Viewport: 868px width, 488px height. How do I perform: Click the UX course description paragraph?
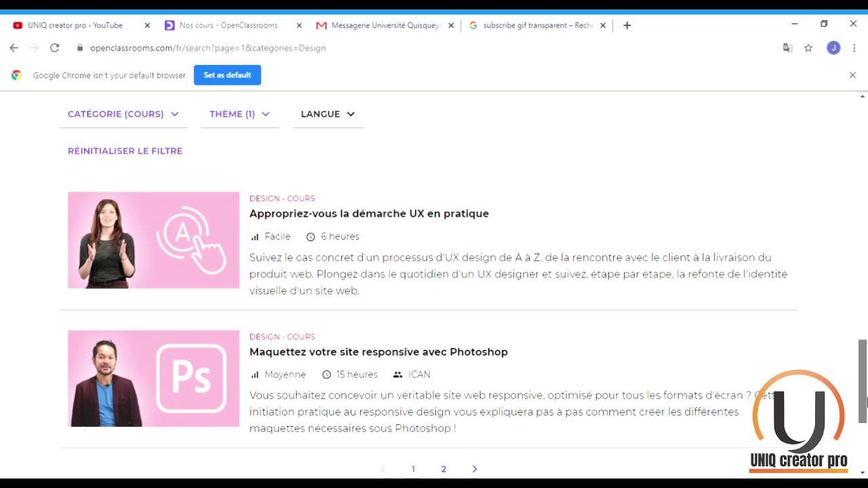coord(518,274)
